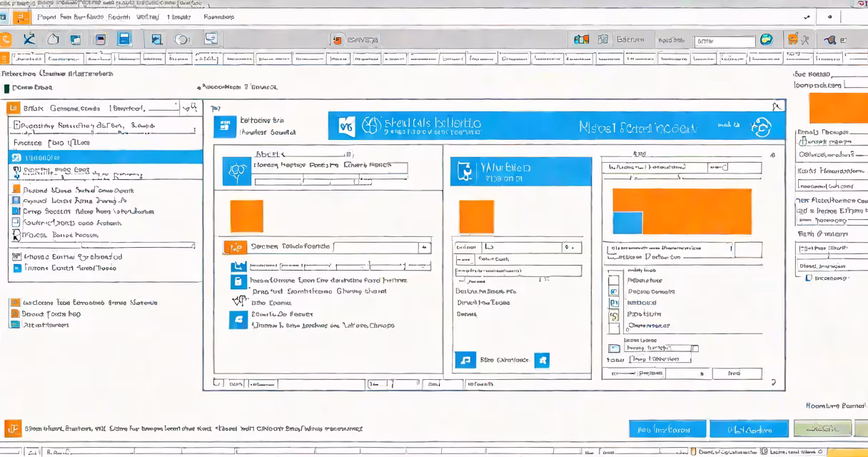Click the right of the two blue bottom buttons
The height and width of the screenshot is (457, 868).
[x=750, y=429]
